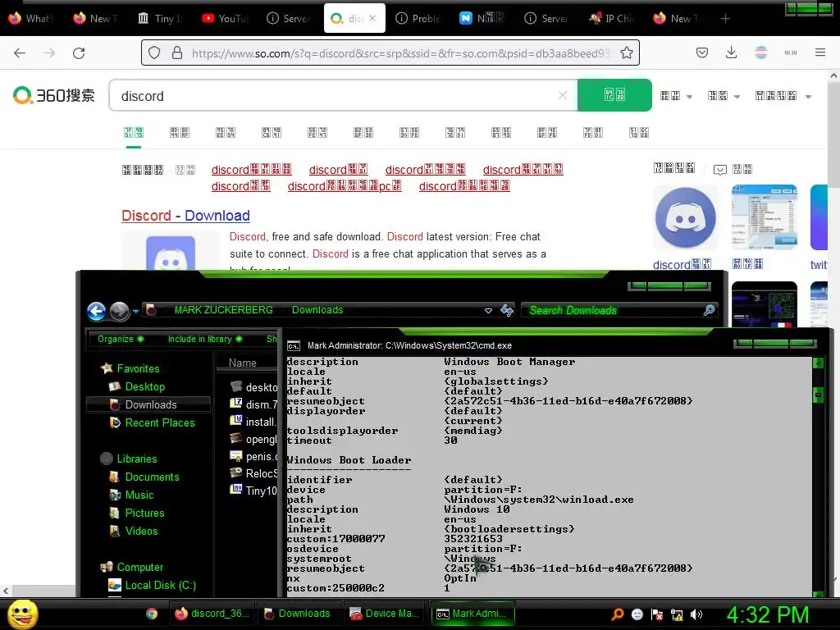The width and height of the screenshot is (840, 630).
Task: Click the 4:32 PM taskbar clock
Action: coord(768,614)
